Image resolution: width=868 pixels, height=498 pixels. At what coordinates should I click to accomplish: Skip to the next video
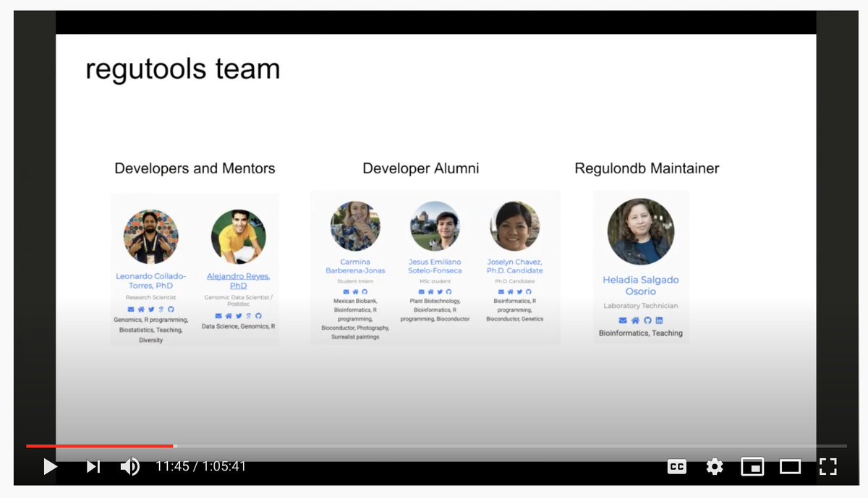coord(93,467)
